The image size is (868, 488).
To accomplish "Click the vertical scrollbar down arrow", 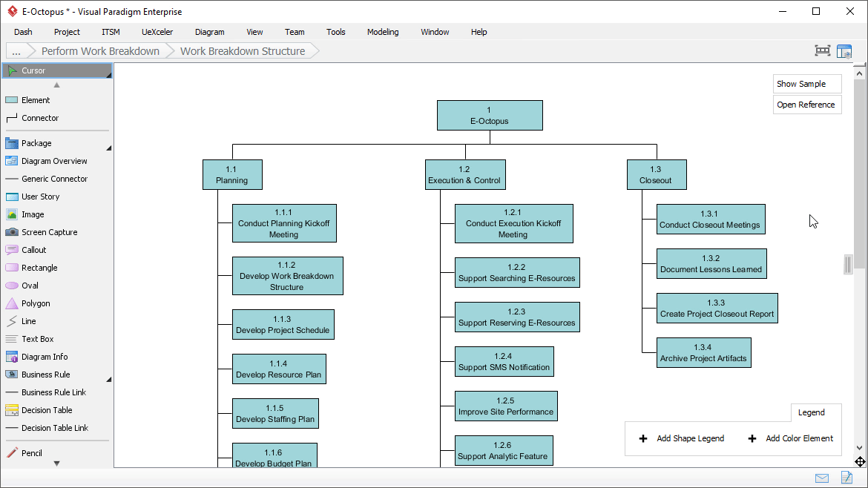I will coord(859,448).
